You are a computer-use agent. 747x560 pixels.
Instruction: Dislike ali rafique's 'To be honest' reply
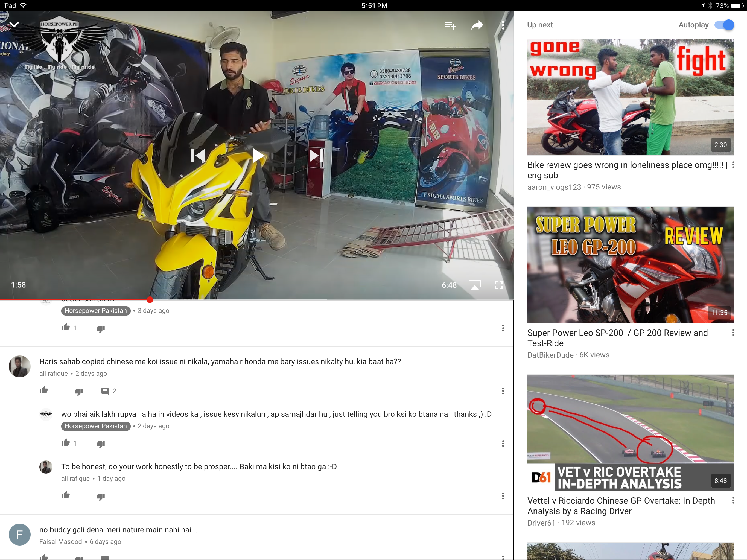click(101, 497)
